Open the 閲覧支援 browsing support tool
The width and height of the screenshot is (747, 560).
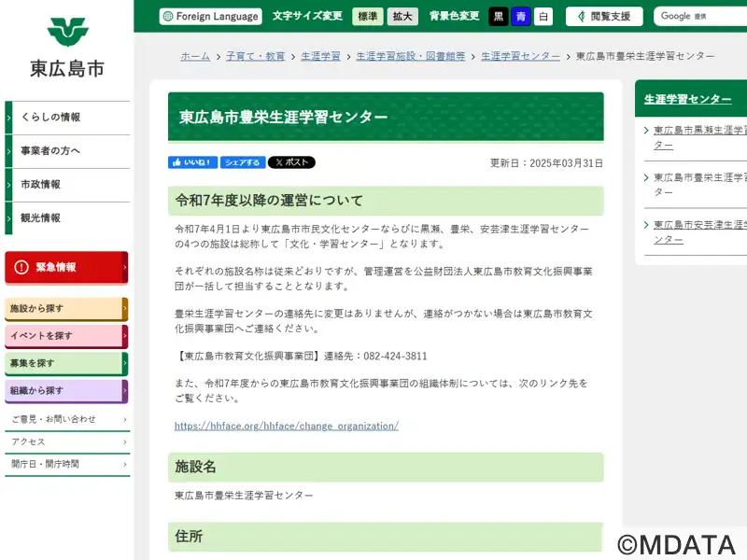(604, 17)
